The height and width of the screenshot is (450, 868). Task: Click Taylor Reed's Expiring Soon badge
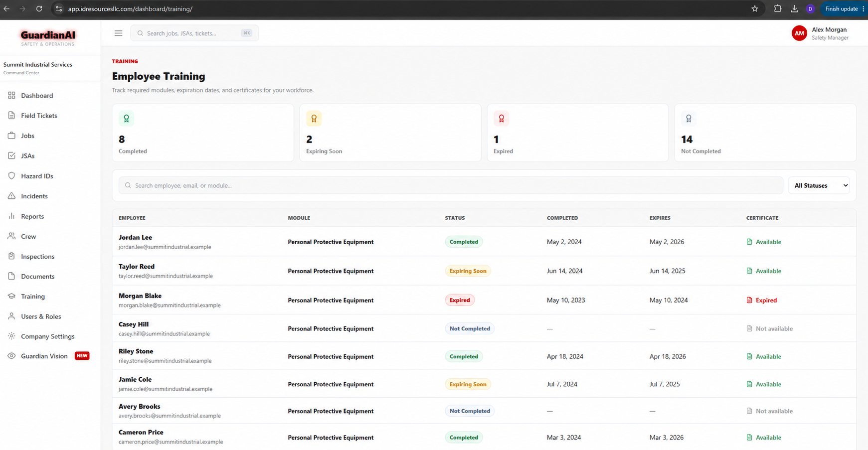tap(468, 271)
